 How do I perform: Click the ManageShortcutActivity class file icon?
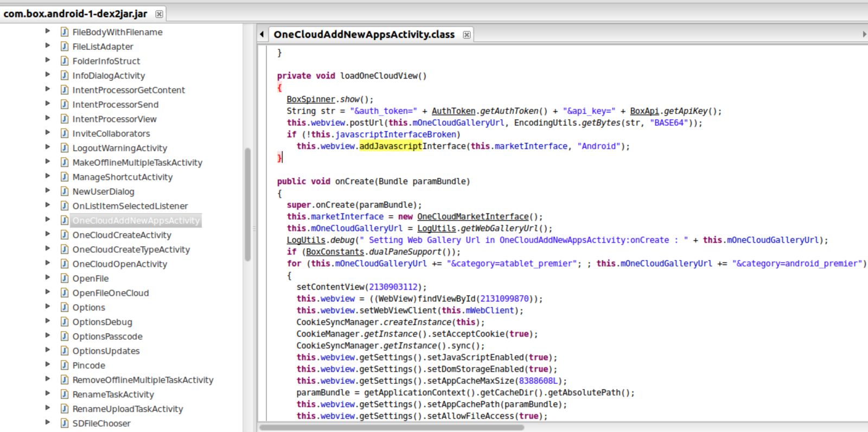coord(65,177)
